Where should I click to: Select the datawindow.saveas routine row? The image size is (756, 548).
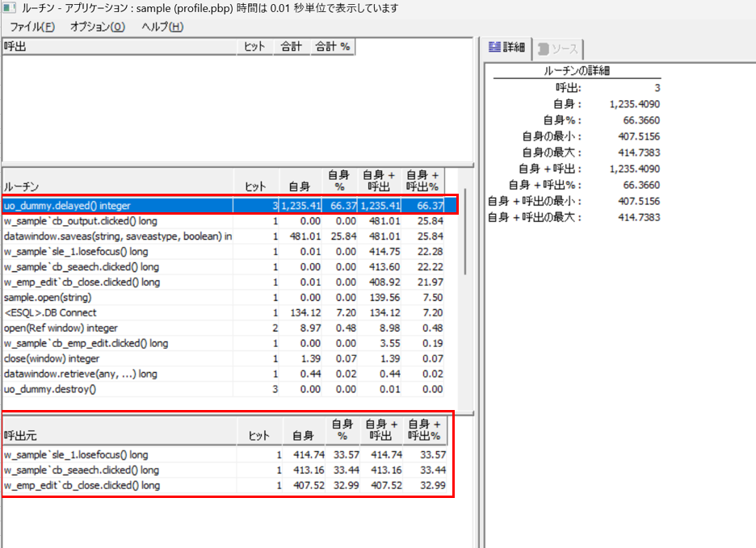pyautogui.click(x=118, y=236)
